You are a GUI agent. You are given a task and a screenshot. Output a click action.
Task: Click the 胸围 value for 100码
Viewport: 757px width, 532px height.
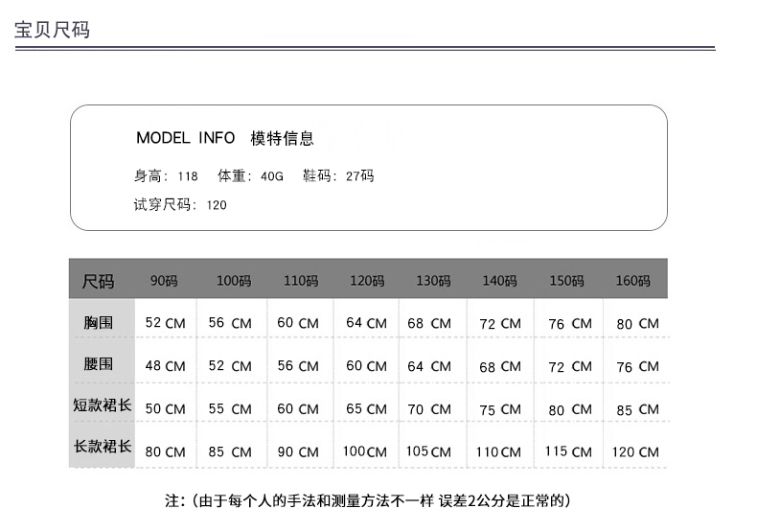pos(230,323)
